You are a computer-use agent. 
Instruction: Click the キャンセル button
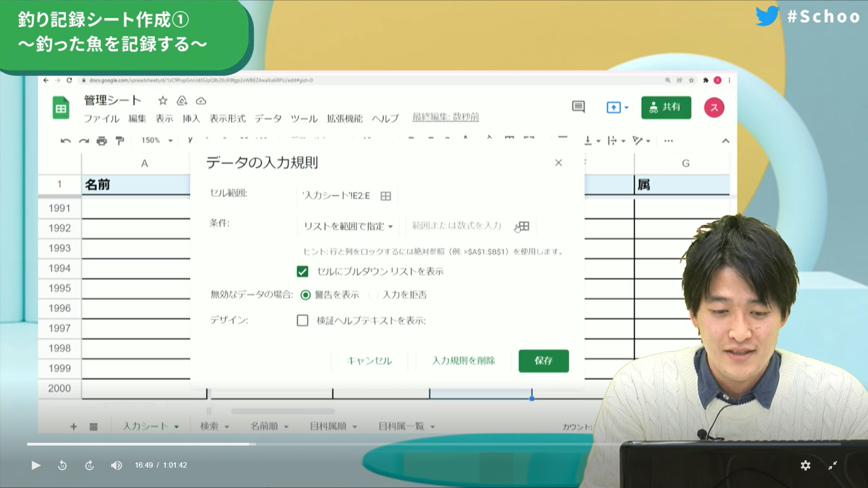click(369, 361)
